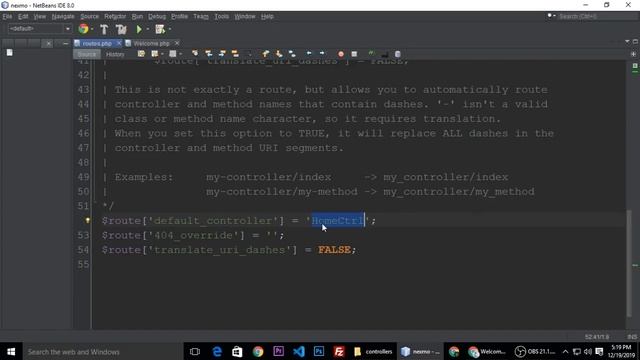Click the Shift Line Right arrow icon

point(322,53)
